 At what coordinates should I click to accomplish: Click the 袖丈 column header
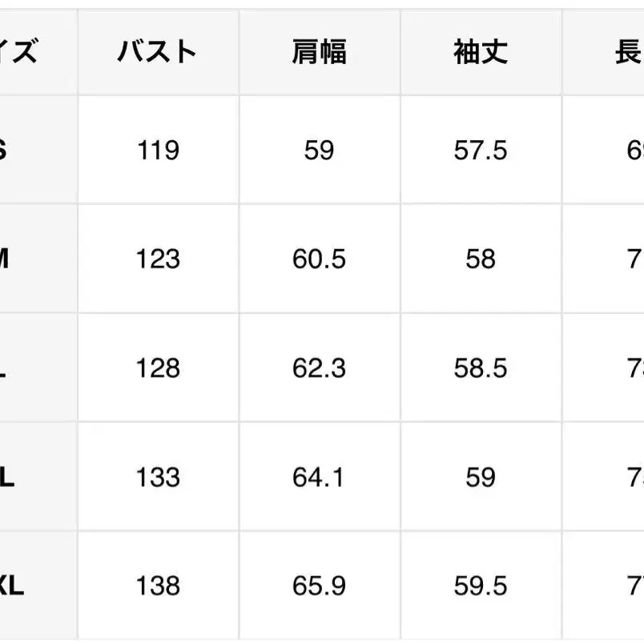pos(481,53)
